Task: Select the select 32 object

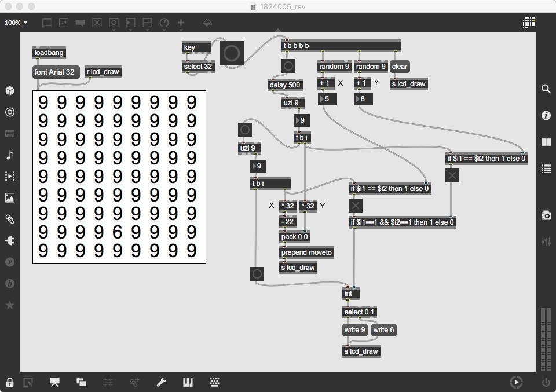Action: [198, 67]
